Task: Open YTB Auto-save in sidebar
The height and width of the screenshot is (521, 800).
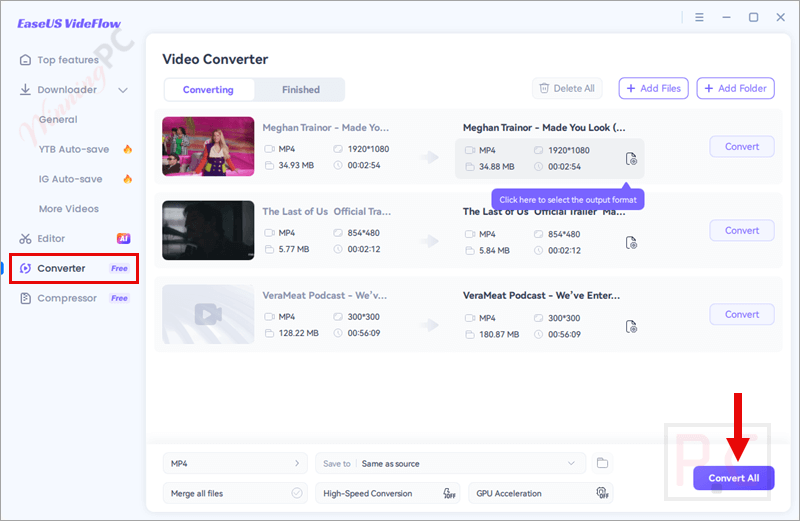Action: click(74, 150)
